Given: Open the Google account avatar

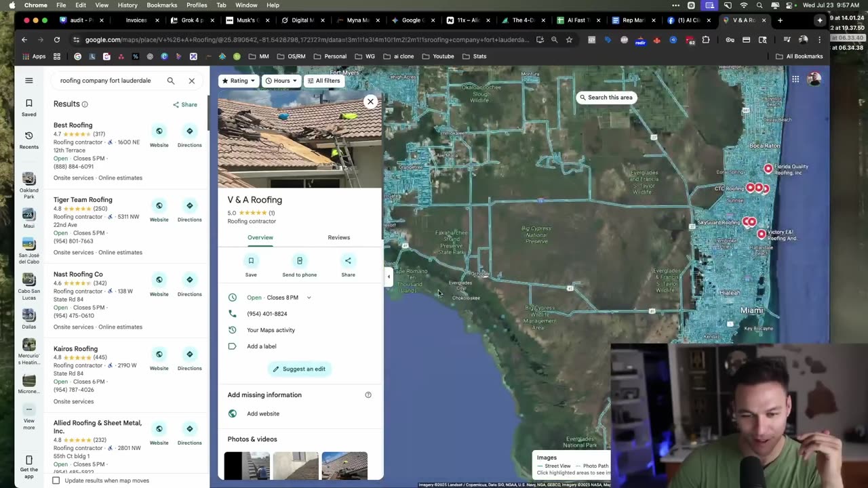Looking at the screenshot, I should [814, 79].
